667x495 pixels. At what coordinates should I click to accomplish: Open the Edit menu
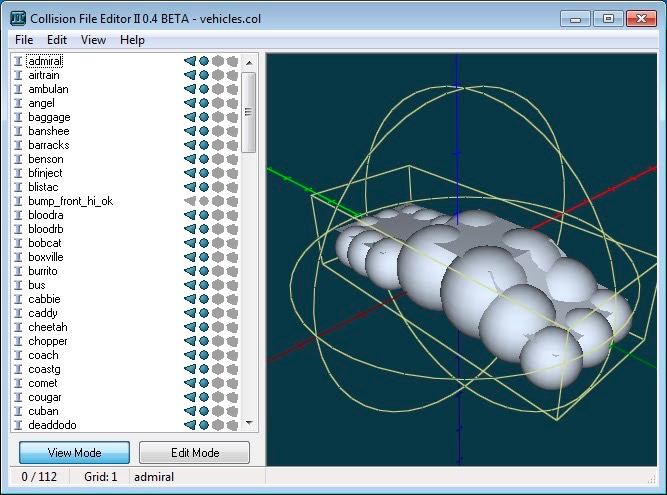(x=57, y=40)
